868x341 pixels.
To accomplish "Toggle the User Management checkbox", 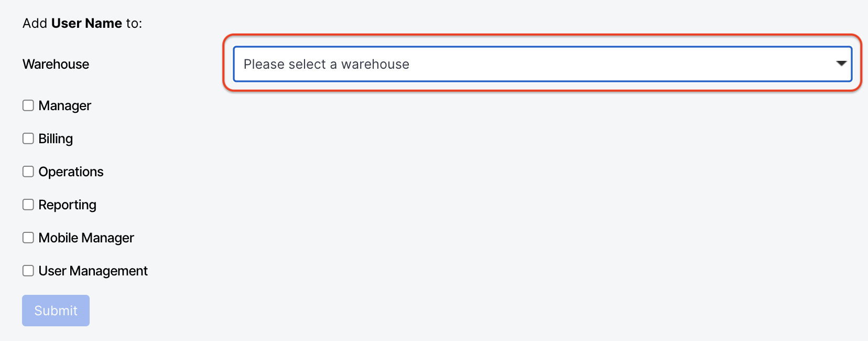I will coord(28,270).
